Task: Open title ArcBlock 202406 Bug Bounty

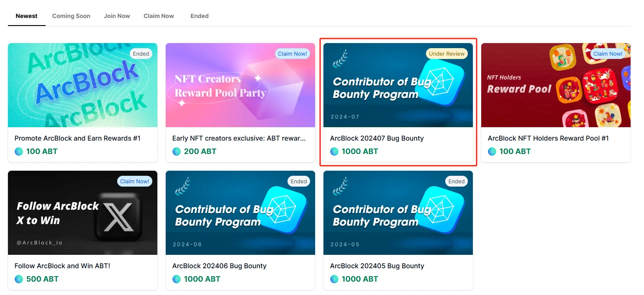Action: (219, 266)
